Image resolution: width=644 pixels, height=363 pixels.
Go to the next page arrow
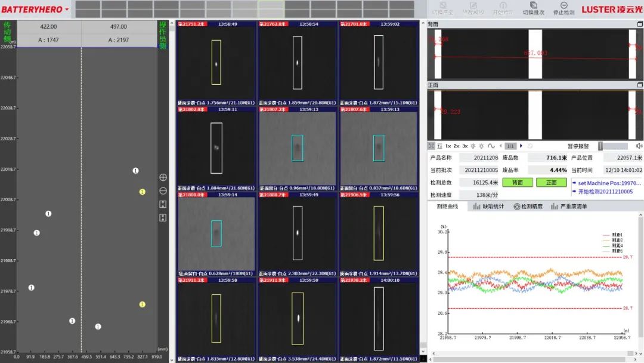521,146
